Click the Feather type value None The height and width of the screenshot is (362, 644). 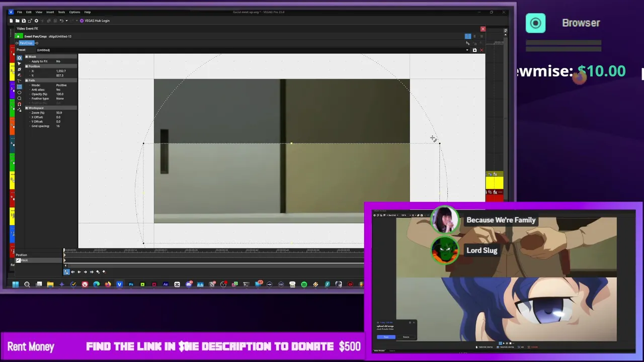(60, 99)
